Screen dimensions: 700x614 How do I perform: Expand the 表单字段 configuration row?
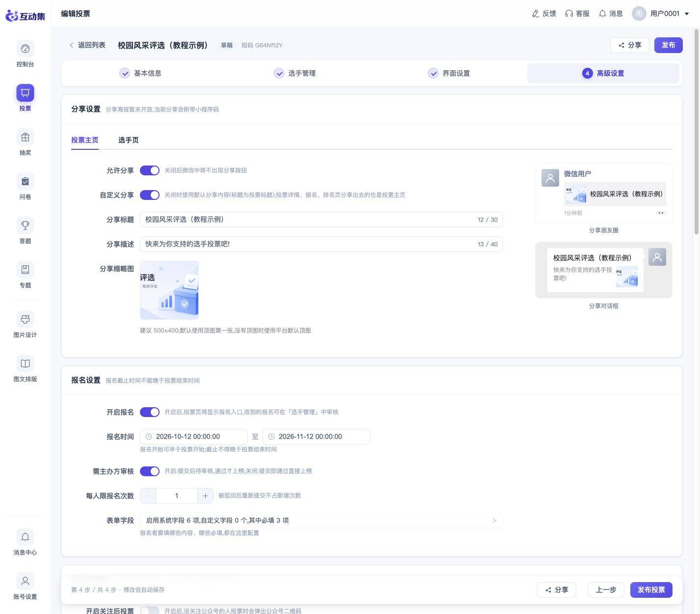click(322, 520)
